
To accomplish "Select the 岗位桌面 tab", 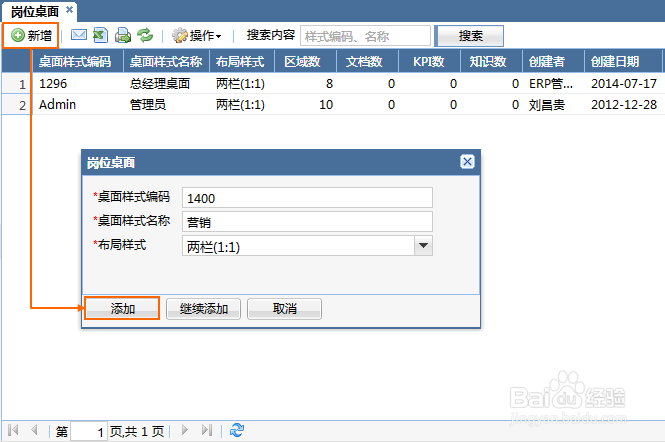I will coord(34,11).
